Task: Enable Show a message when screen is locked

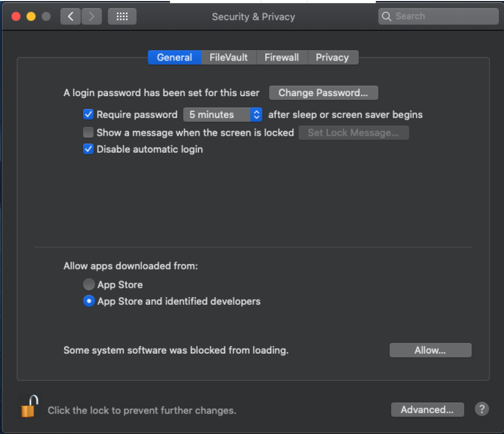Action: coord(88,133)
